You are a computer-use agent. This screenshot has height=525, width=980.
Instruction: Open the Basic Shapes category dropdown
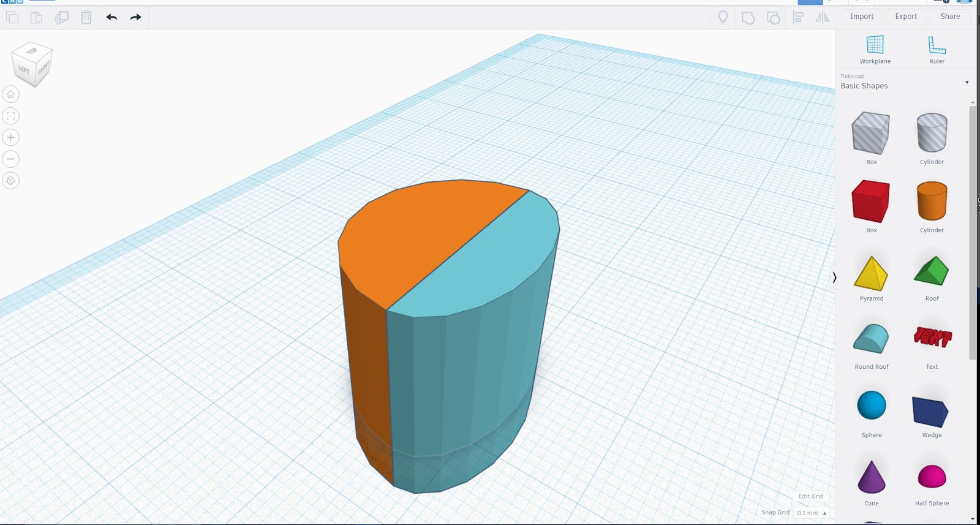click(906, 82)
